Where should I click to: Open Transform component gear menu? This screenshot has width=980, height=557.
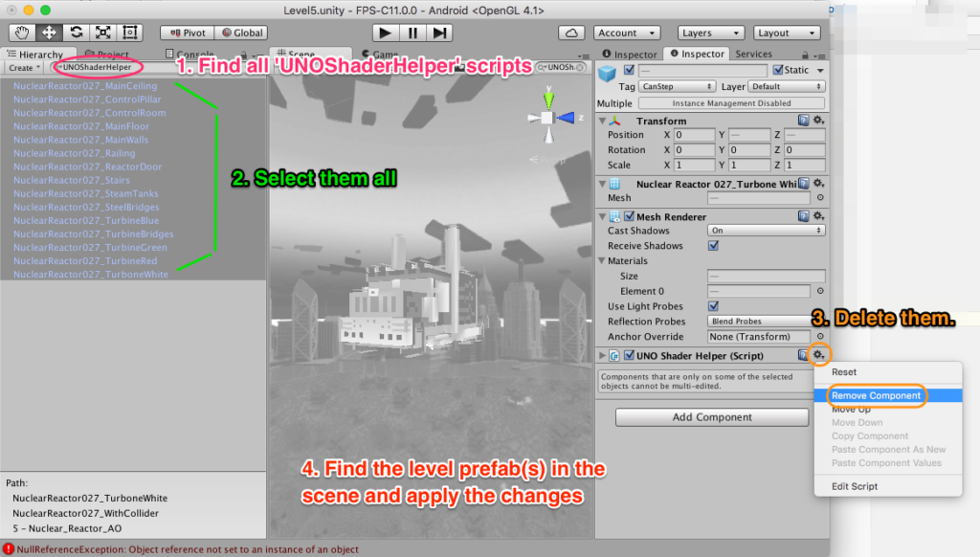tap(818, 120)
